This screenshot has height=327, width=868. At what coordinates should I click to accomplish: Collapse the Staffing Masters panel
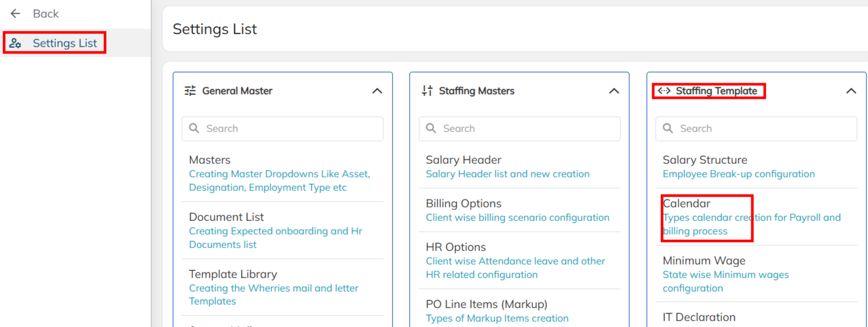click(x=614, y=91)
